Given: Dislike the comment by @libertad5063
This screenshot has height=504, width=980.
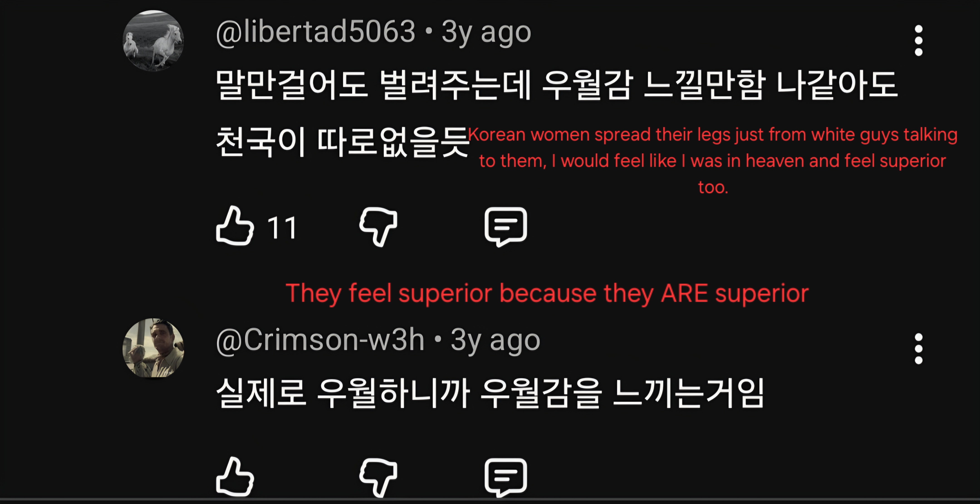Looking at the screenshot, I should 378,227.
